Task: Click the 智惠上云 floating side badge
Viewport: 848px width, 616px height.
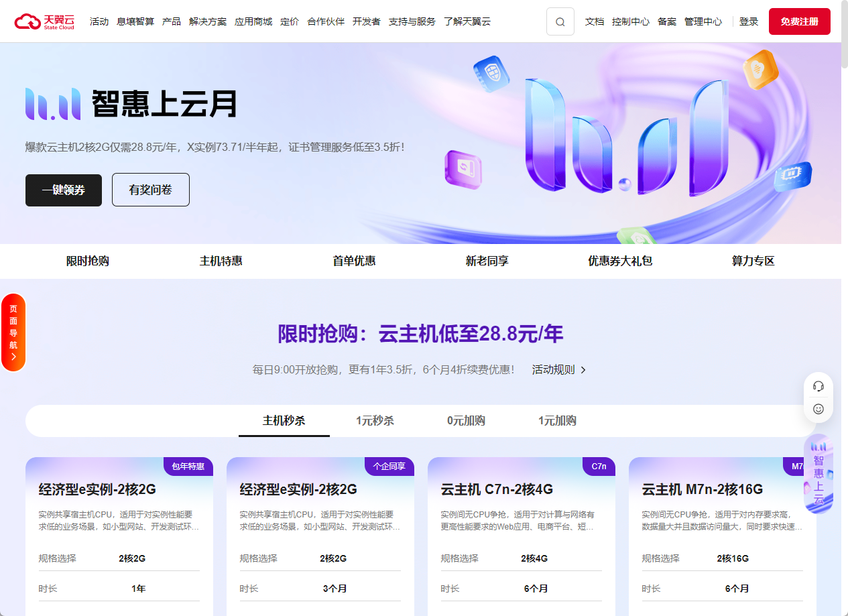Action: (819, 474)
